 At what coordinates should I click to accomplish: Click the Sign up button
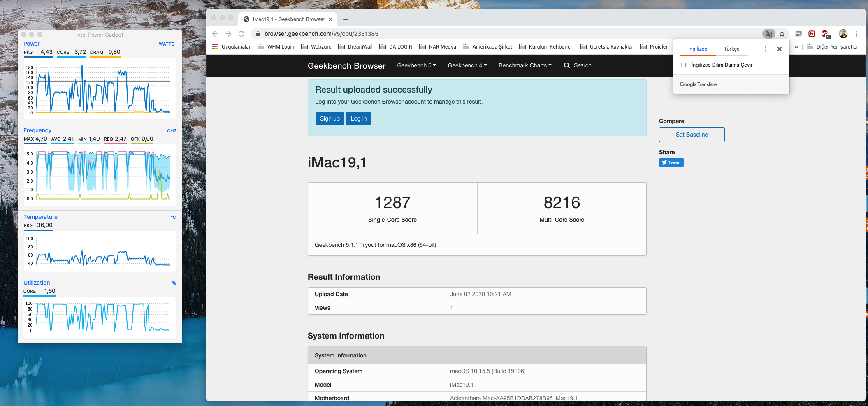click(330, 118)
